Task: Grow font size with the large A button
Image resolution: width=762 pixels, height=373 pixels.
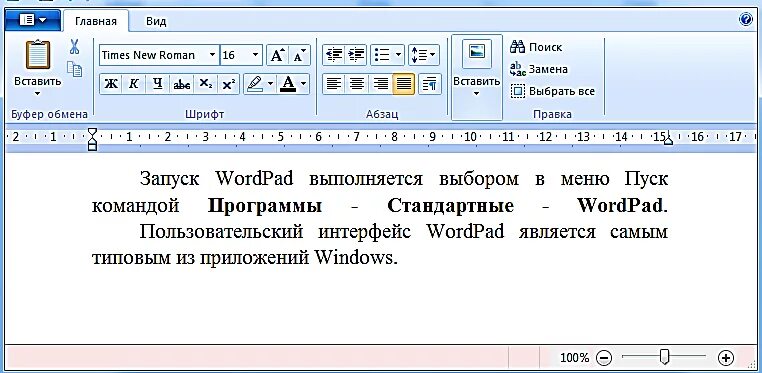Action: [x=277, y=55]
